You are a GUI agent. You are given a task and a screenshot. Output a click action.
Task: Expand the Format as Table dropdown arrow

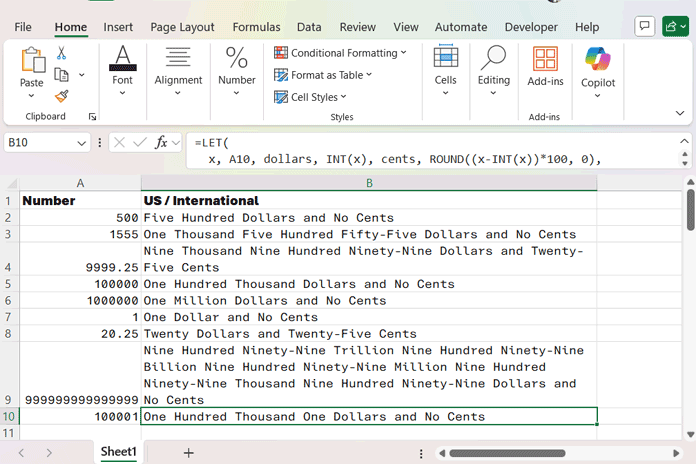369,75
